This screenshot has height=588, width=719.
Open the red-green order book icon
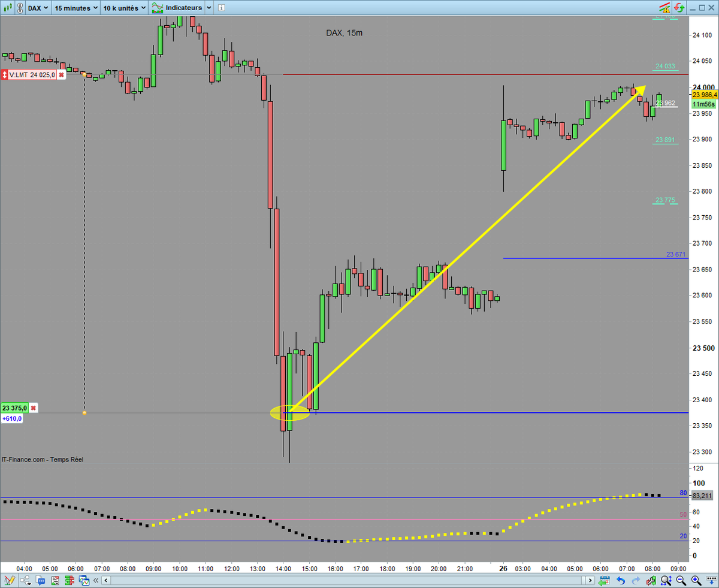click(69, 580)
